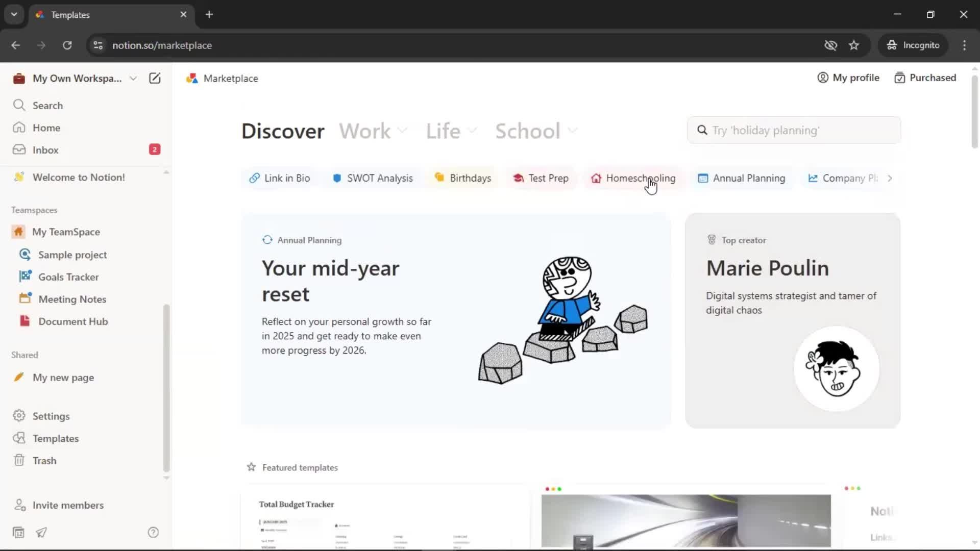Image resolution: width=980 pixels, height=551 pixels.
Task: Select the Company Planning chip
Action: [842, 178]
